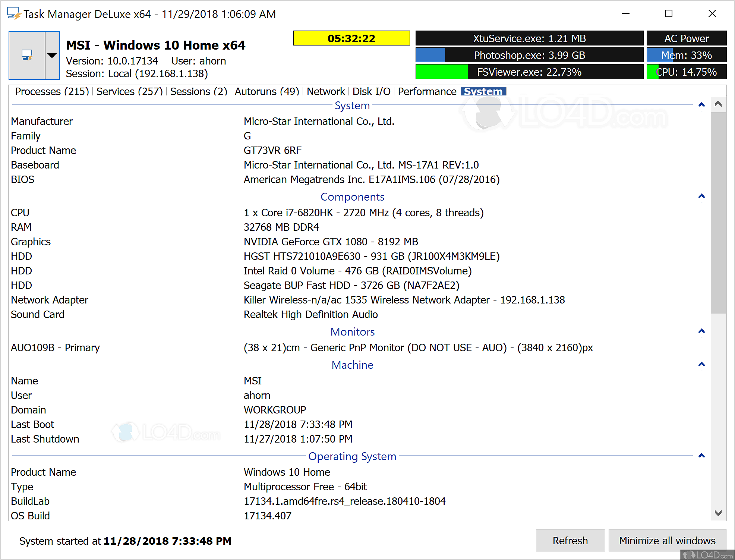Collapse the Monitors section
Screen dimensions: 735x560
coord(701,331)
